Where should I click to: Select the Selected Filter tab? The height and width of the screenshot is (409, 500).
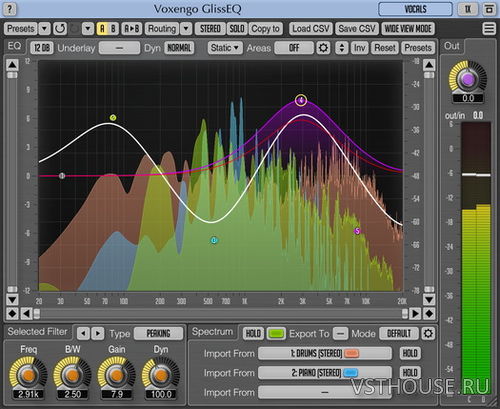point(37,332)
